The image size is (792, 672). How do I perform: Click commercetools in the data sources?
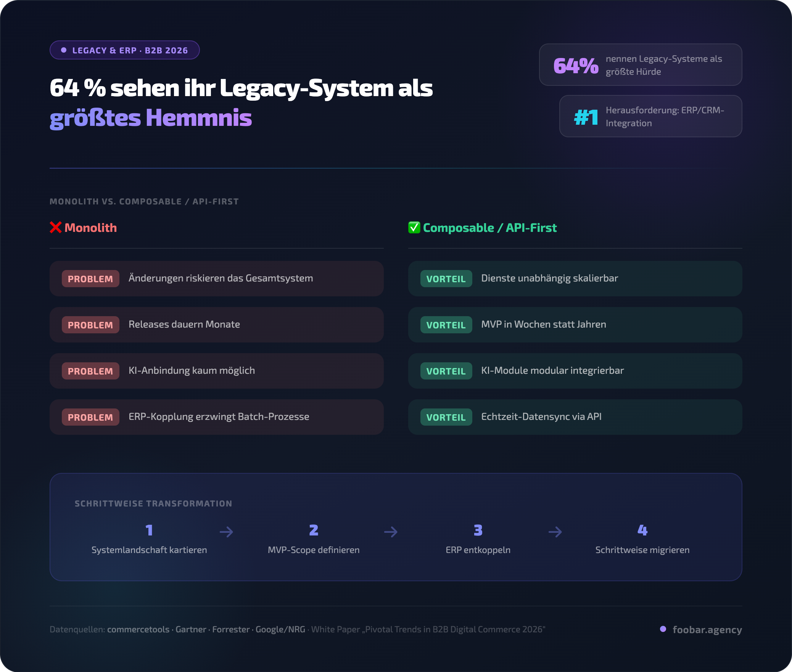pyautogui.click(x=138, y=629)
